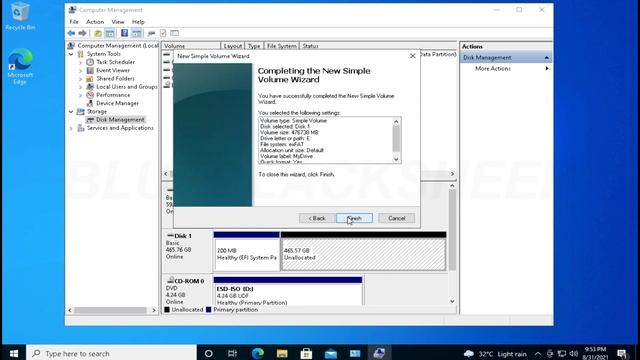Click the Forward arrow toolbar icon
This screenshot has width=640, height=360.
(82, 33)
